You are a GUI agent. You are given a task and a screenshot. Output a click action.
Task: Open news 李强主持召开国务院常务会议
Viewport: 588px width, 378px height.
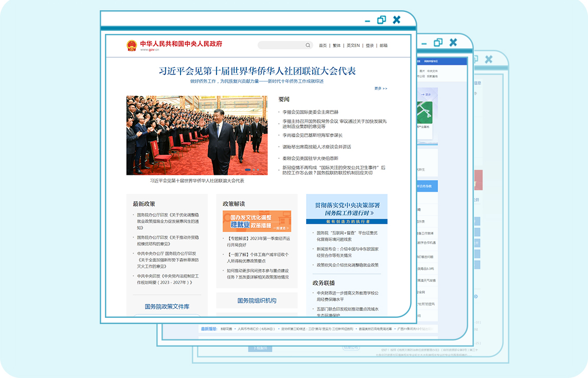[x=334, y=124]
